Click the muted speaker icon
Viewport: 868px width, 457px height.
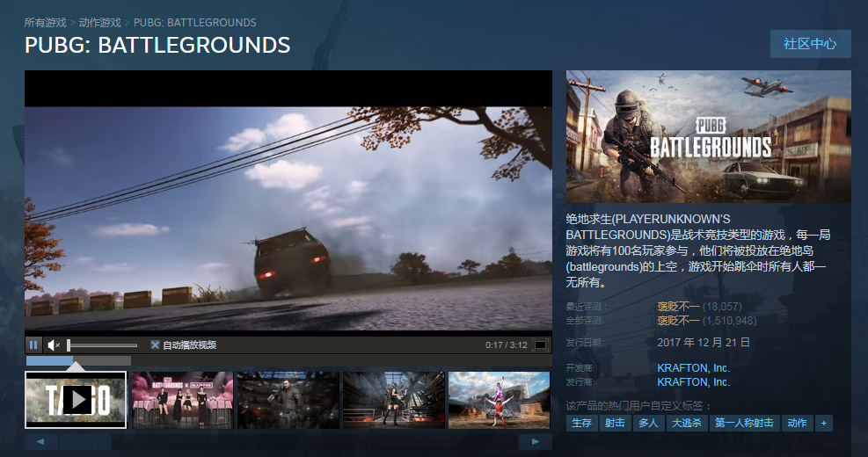tap(53, 345)
